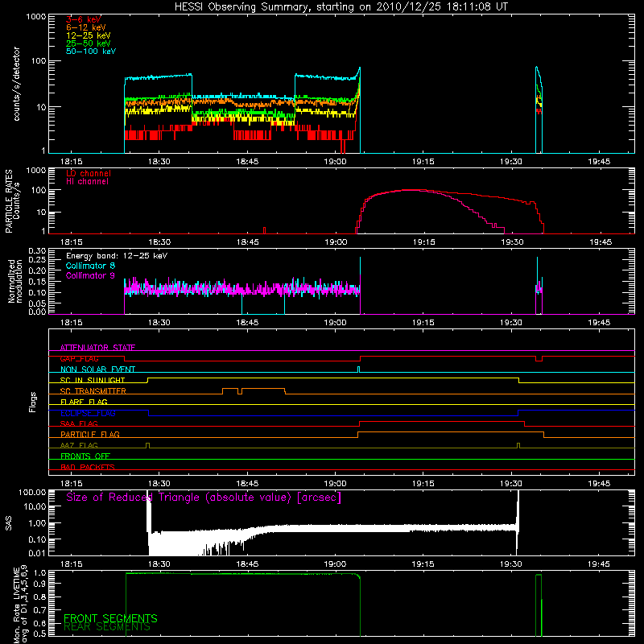Click 19:00 tick under counts plot
The width and height of the screenshot is (644, 644).
[x=335, y=162]
